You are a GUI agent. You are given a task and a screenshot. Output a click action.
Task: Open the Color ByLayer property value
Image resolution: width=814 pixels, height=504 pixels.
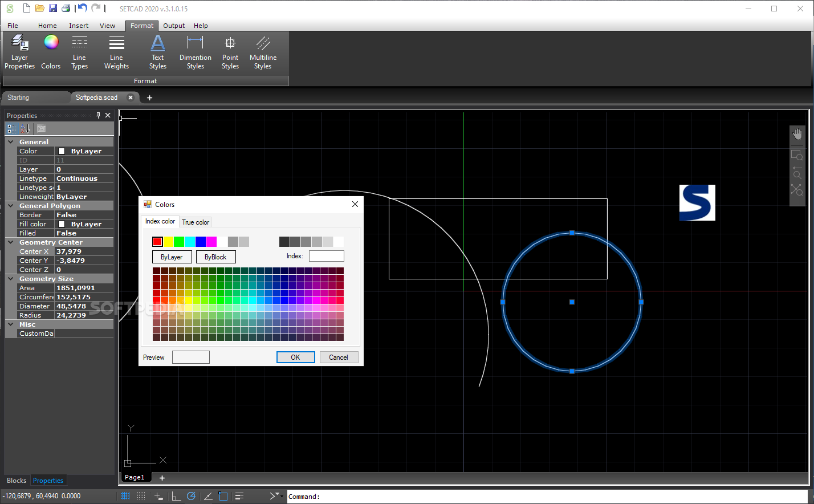(84, 151)
